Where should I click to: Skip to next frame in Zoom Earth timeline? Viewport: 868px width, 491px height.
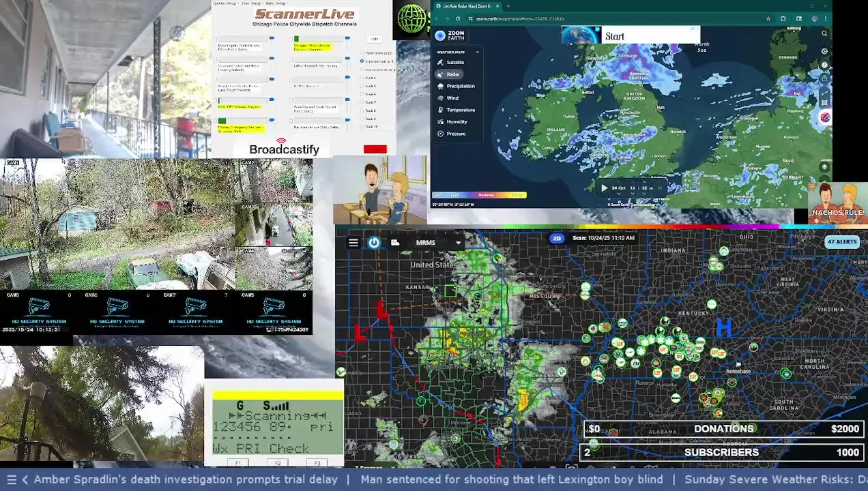coord(660,188)
